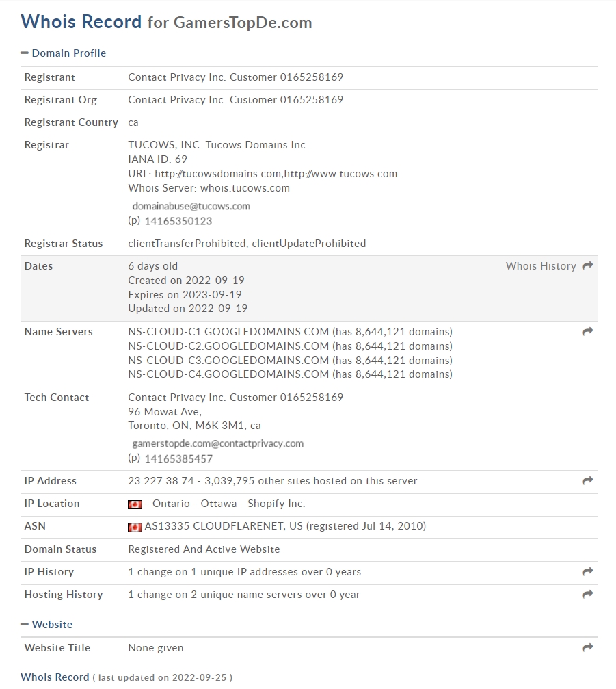Open the Whois History link
The height and width of the screenshot is (689, 616).
pyautogui.click(x=541, y=266)
